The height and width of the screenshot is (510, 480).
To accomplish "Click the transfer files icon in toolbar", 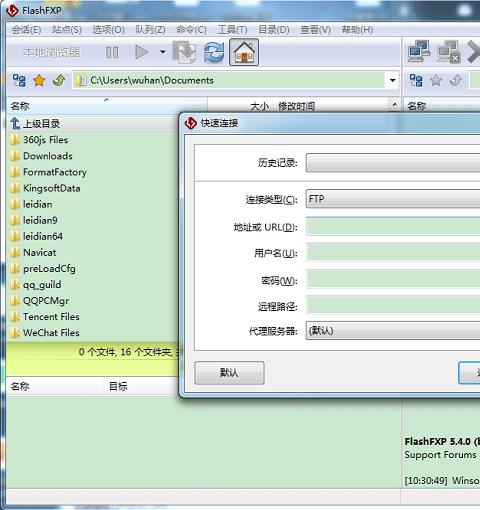I will (184, 52).
